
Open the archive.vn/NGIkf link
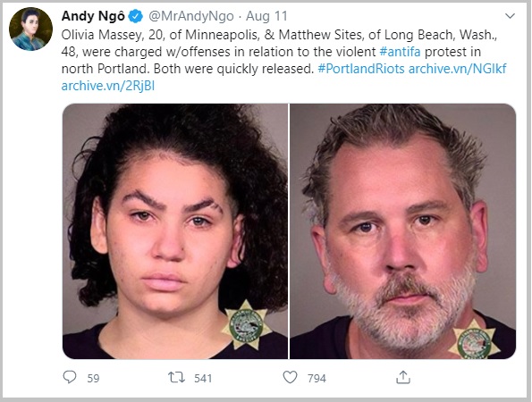coord(458,69)
